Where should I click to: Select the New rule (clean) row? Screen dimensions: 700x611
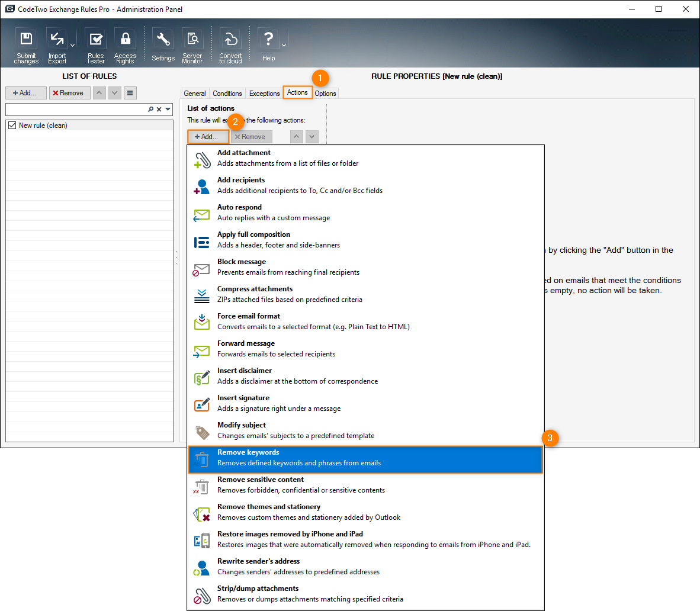(x=89, y=126)
